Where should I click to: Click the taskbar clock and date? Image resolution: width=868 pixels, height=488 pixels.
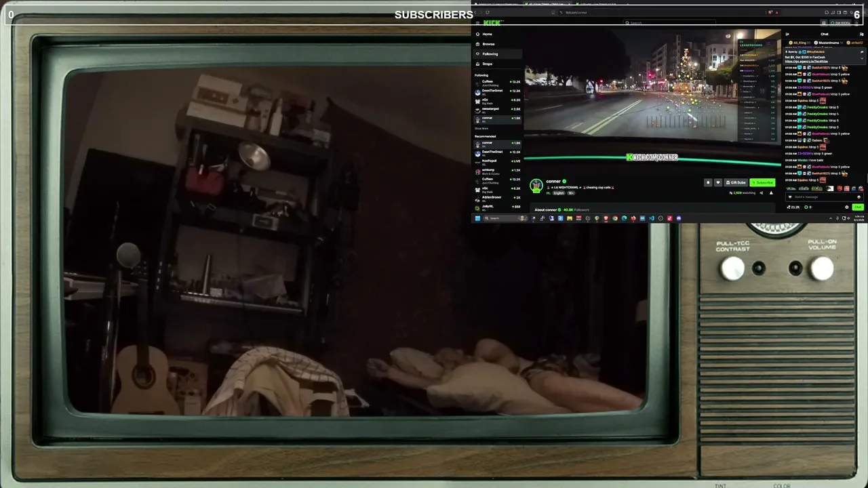(x=859, y=218)
